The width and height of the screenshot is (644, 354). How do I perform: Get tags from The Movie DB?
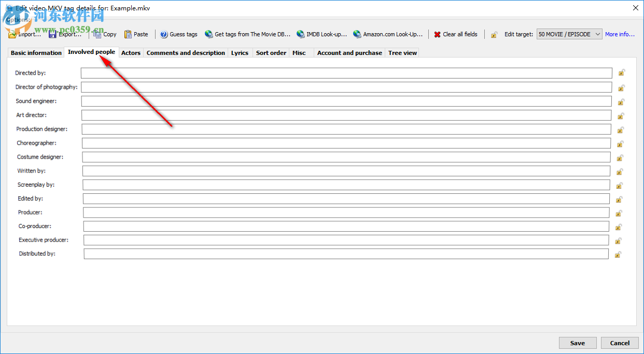247,34
